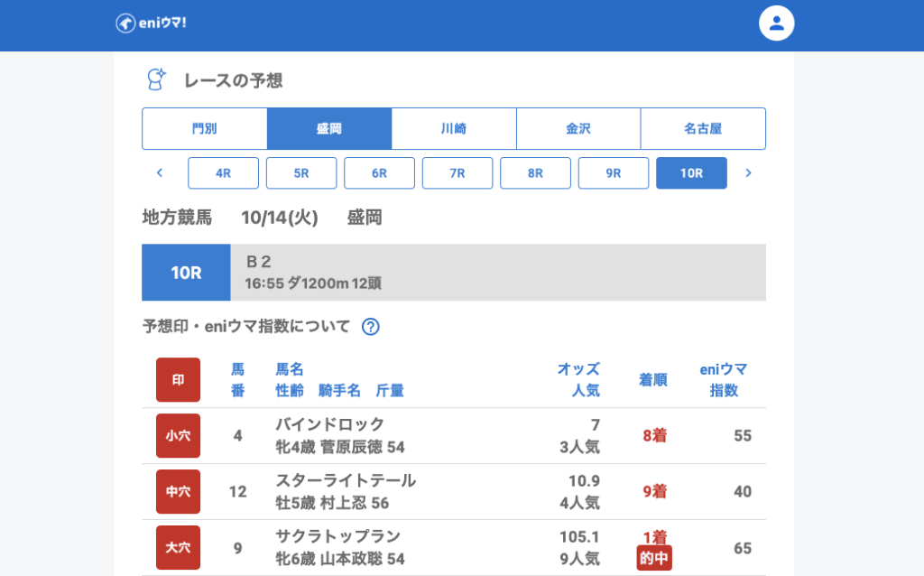924x576 pixels.
Task: Select the 盛岡 racecourse tab
Action: tap(329, 128)
